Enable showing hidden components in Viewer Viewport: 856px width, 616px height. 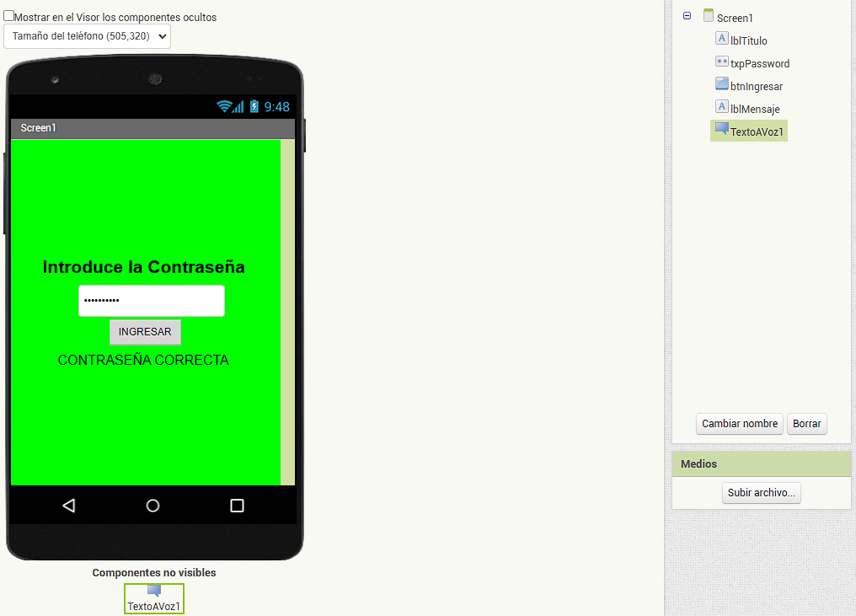pyautogui.click(x=9, y=16)
